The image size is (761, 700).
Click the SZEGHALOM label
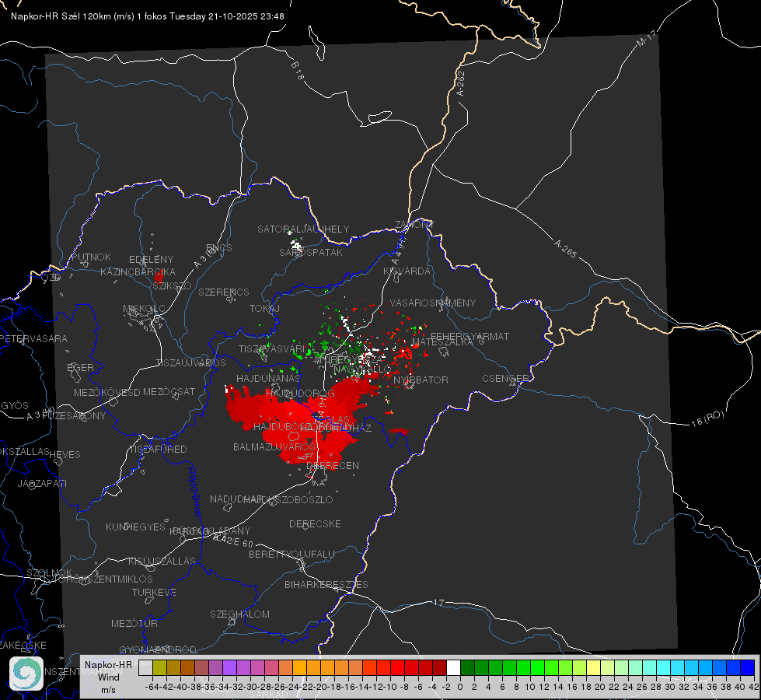[x=239, y=614]
